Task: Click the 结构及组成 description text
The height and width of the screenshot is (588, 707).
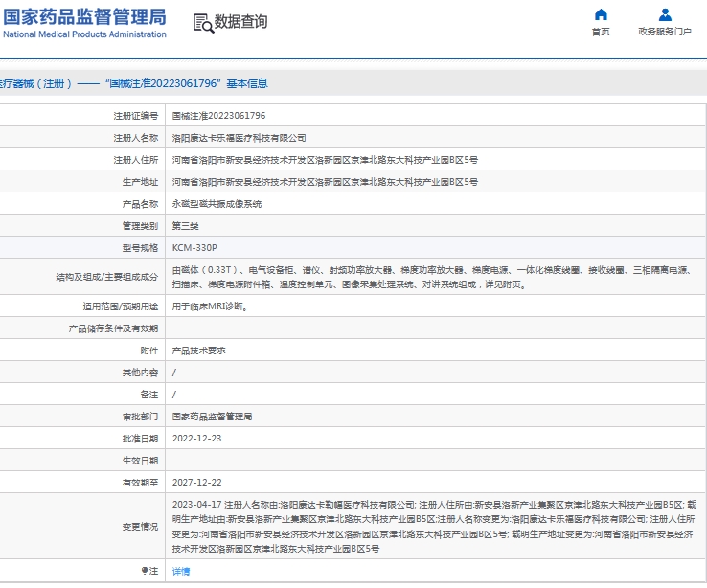Action: coord(431,277)
